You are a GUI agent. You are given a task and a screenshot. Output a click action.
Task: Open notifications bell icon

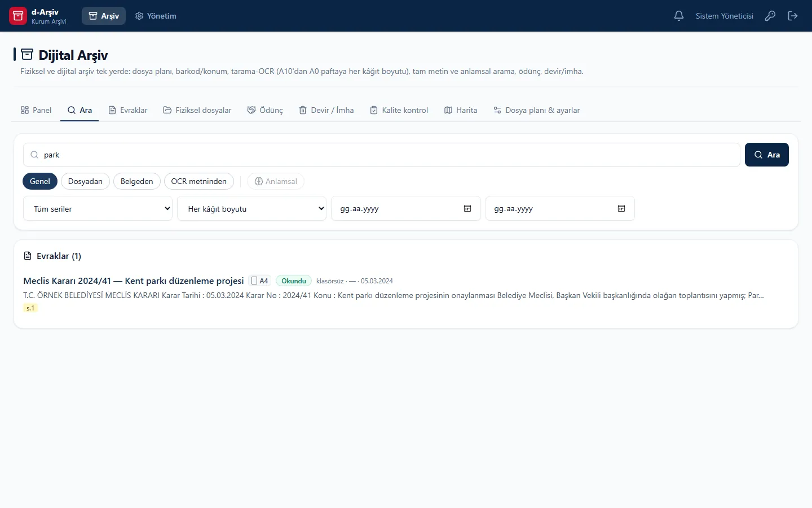pyautogui.click(x=679, y=16)
